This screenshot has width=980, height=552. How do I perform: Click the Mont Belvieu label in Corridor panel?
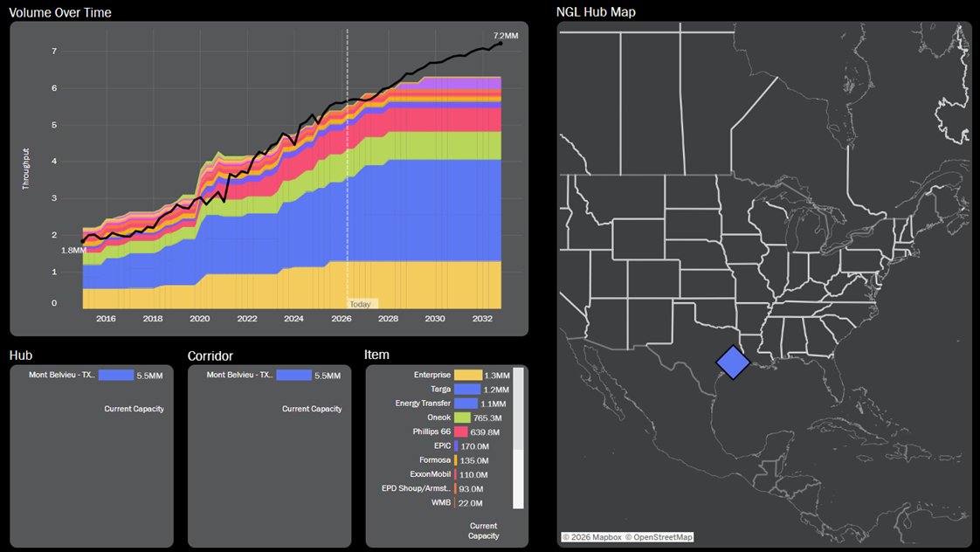239,375
